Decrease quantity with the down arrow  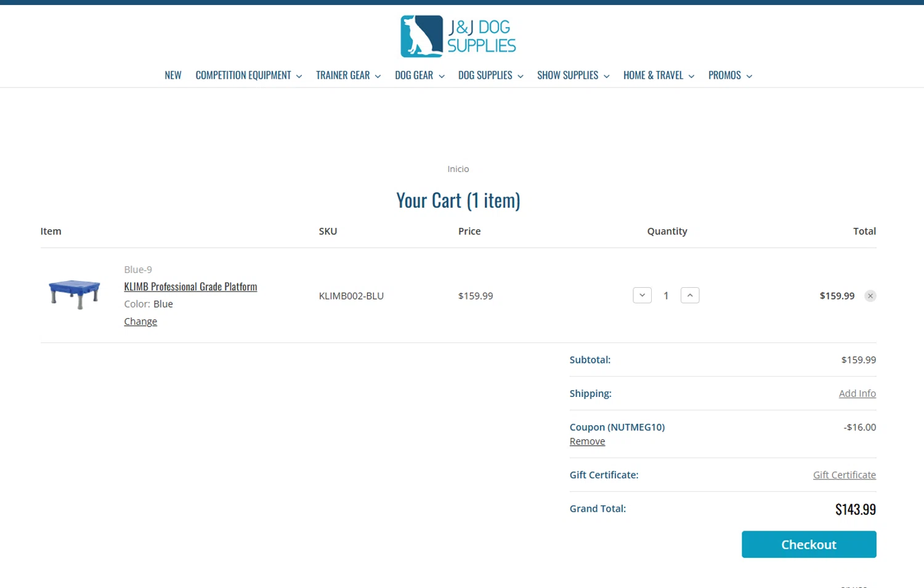[642, 295]
